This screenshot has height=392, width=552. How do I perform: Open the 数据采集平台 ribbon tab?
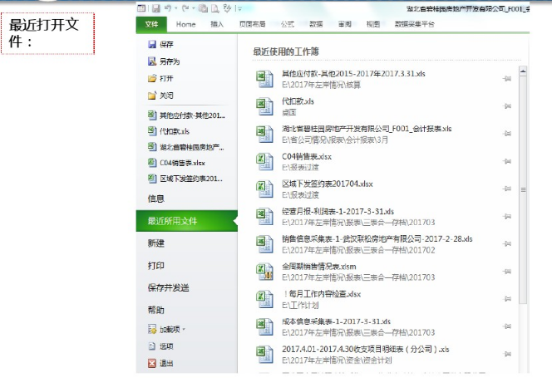point(414,25)
